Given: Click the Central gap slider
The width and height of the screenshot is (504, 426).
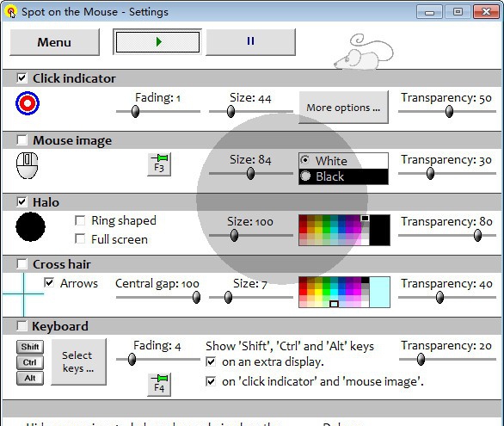Looking at the screenshot, I should coord(157,298).
